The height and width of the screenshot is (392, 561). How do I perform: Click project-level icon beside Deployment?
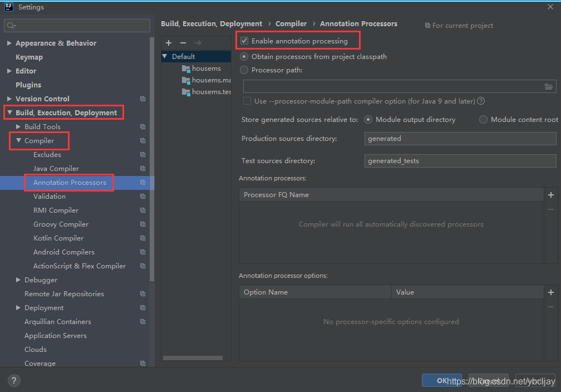point(142,308)
